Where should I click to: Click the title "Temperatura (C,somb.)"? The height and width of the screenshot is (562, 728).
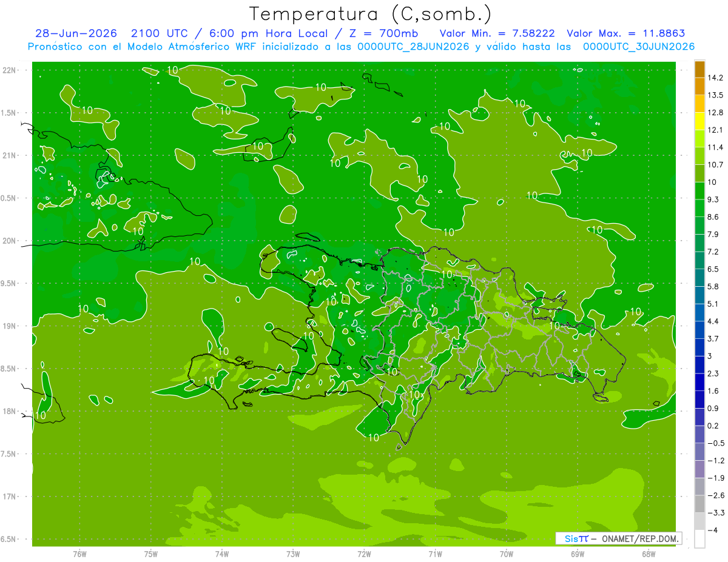click(x=371, y=13)
